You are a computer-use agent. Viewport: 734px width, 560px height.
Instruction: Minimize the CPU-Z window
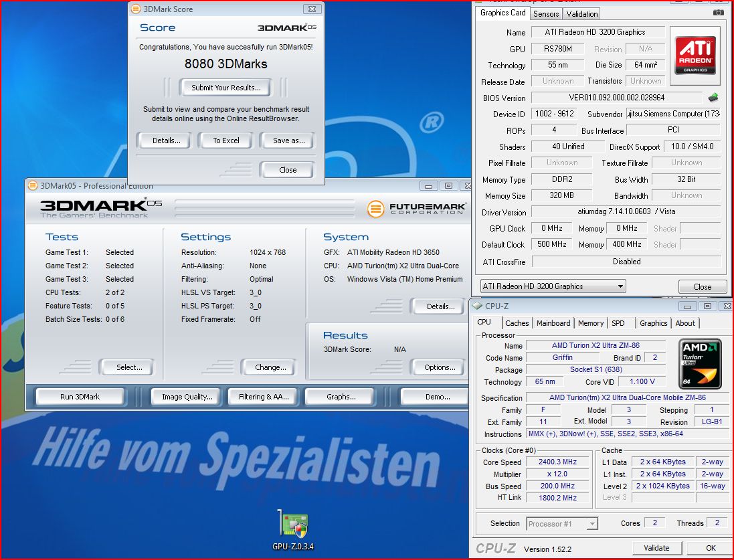686,306
